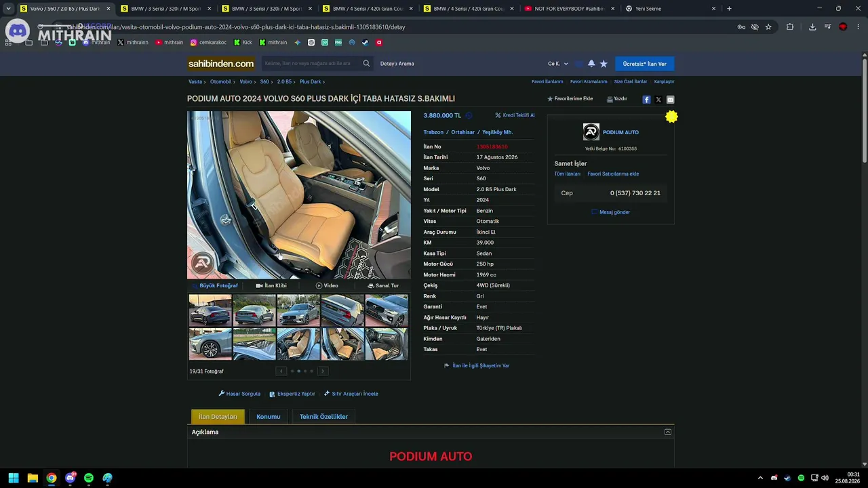Click the Yazdır print link
868x488 pixels.
[617, 99]
